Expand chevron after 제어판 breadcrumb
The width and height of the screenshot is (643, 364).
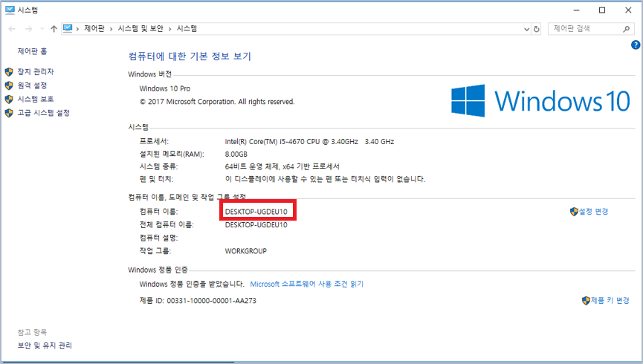[111, 29]
